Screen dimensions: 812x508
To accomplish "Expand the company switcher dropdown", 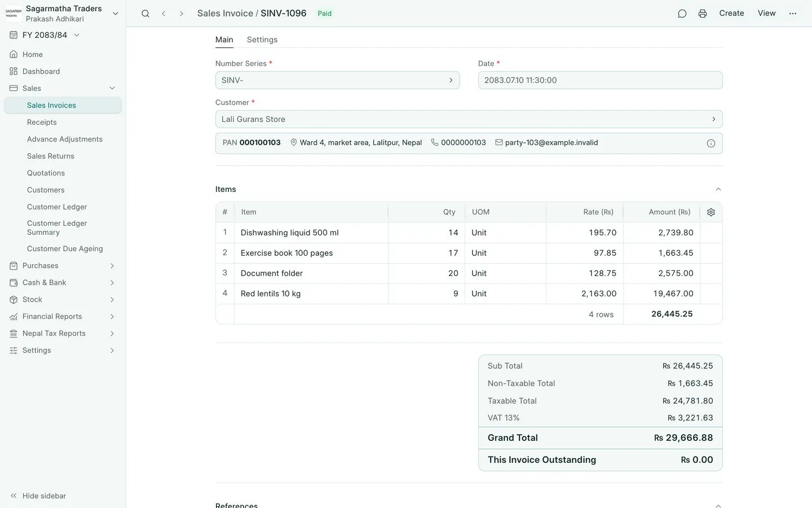I will [116, 14].
